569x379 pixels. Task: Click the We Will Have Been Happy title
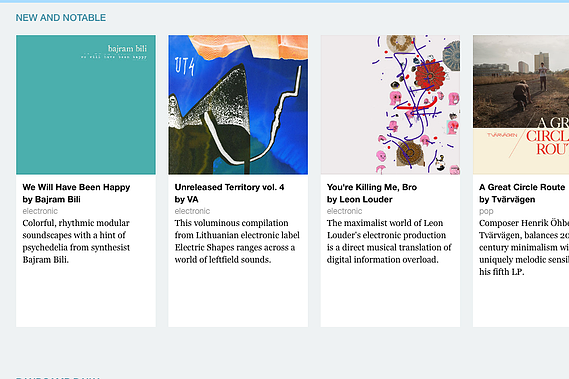[76, 187]
